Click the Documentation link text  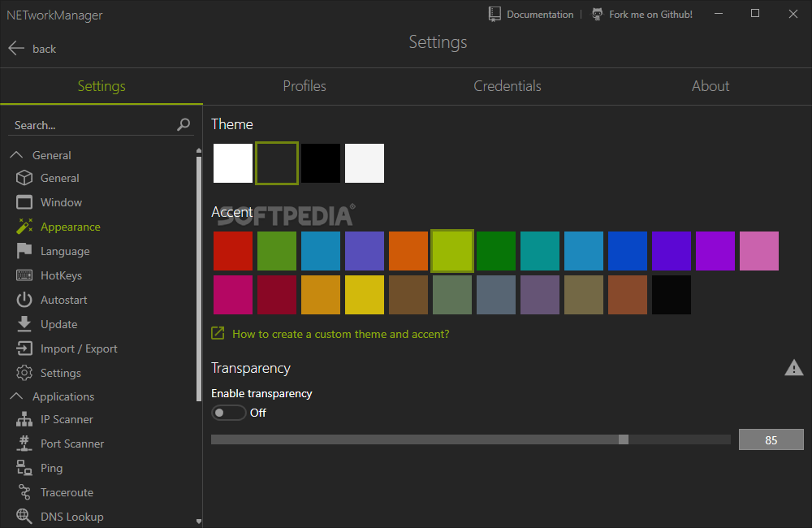tap(540, 15)
